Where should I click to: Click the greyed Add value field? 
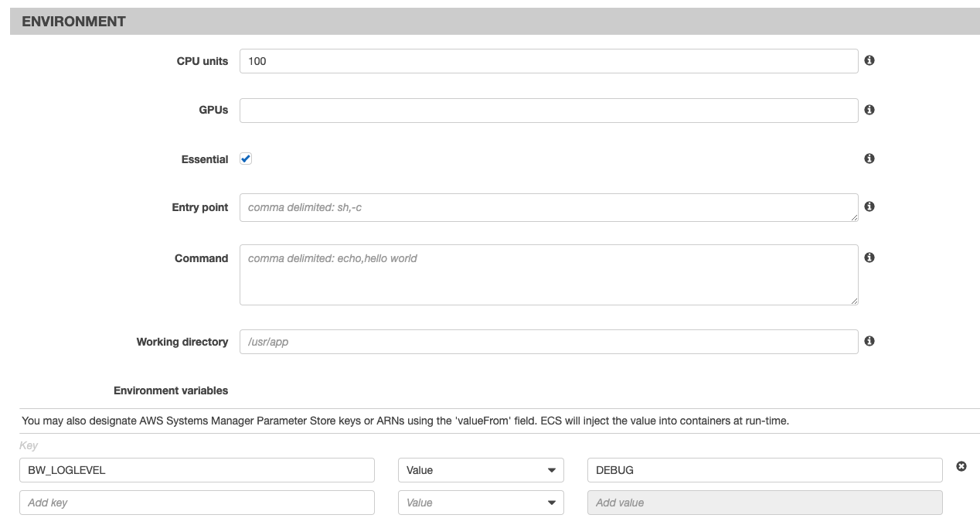pyautogui.click(x=764, y=503)
